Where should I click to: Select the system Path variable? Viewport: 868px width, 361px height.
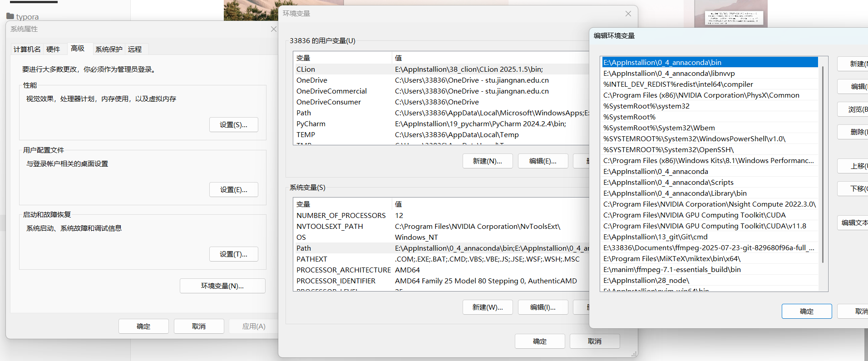tap(442, 248)
